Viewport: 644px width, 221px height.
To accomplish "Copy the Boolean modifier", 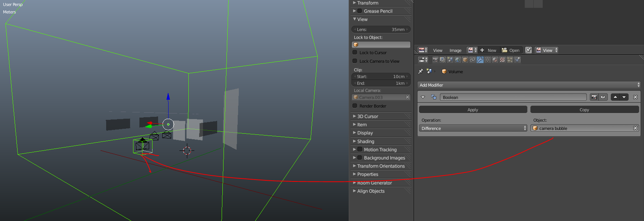I will click(x=585, y=109).
